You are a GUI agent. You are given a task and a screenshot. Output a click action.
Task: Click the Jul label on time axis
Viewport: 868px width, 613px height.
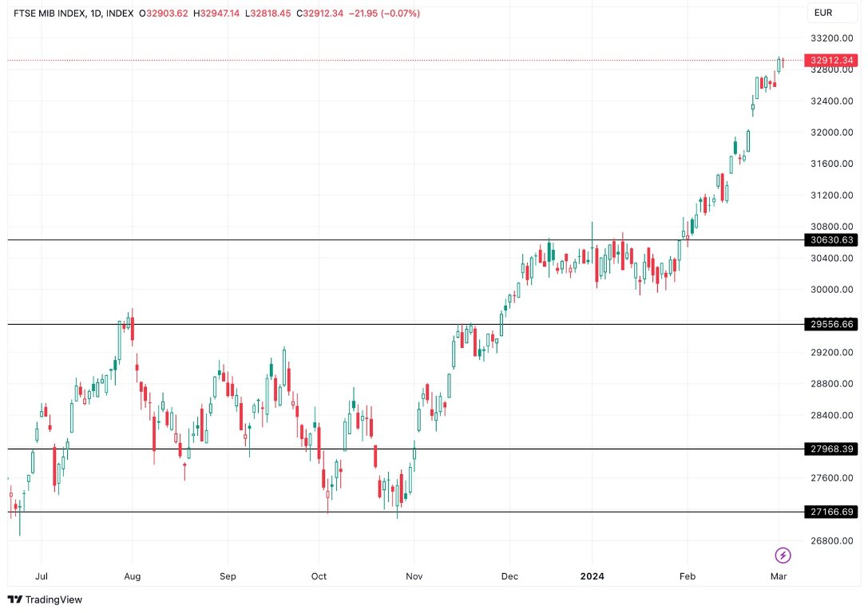click(x=42, y=576)
